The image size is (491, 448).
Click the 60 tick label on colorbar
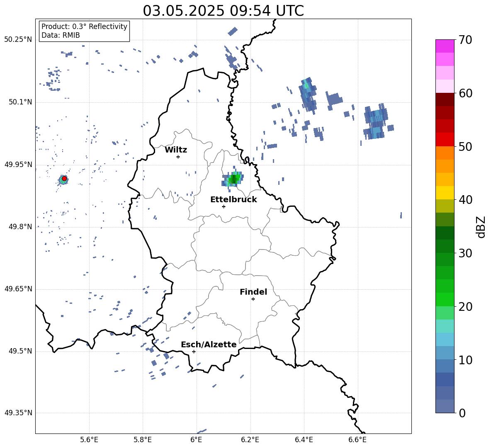(x=465, y=93)
